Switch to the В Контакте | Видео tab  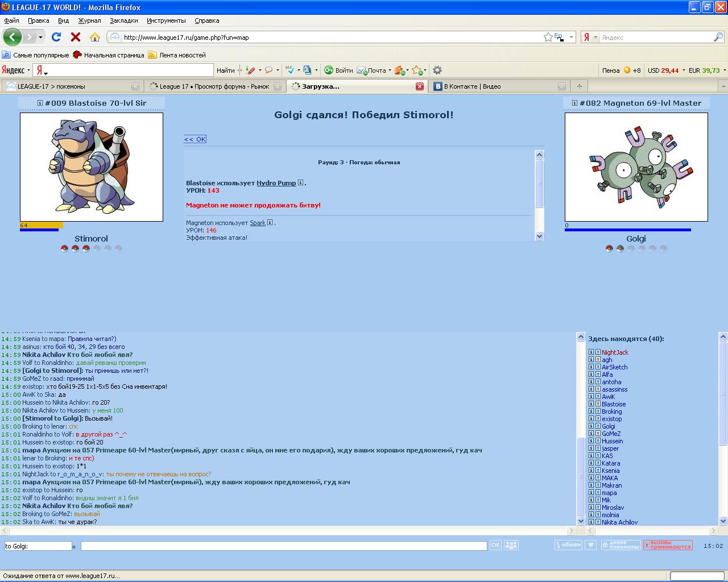(499, 86)
